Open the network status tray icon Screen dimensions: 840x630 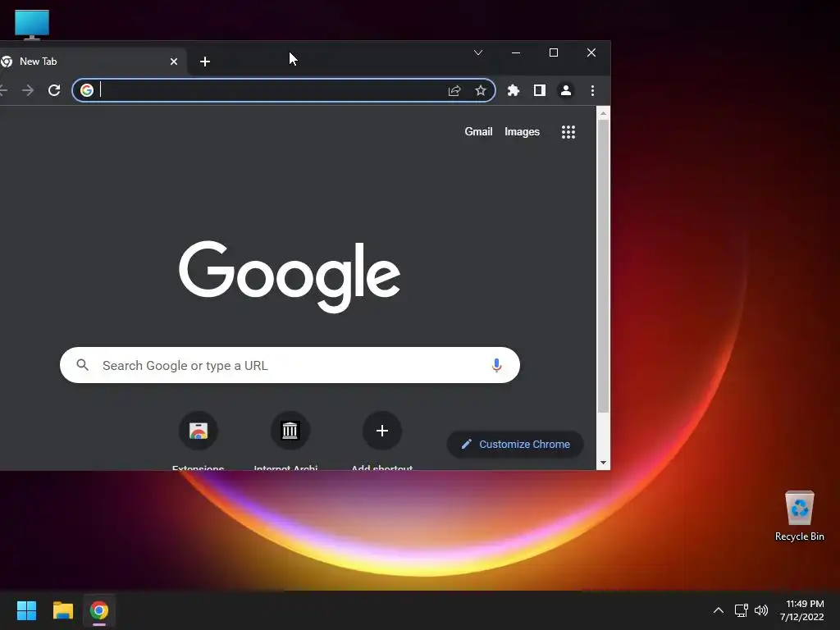[x=742, y=610]
